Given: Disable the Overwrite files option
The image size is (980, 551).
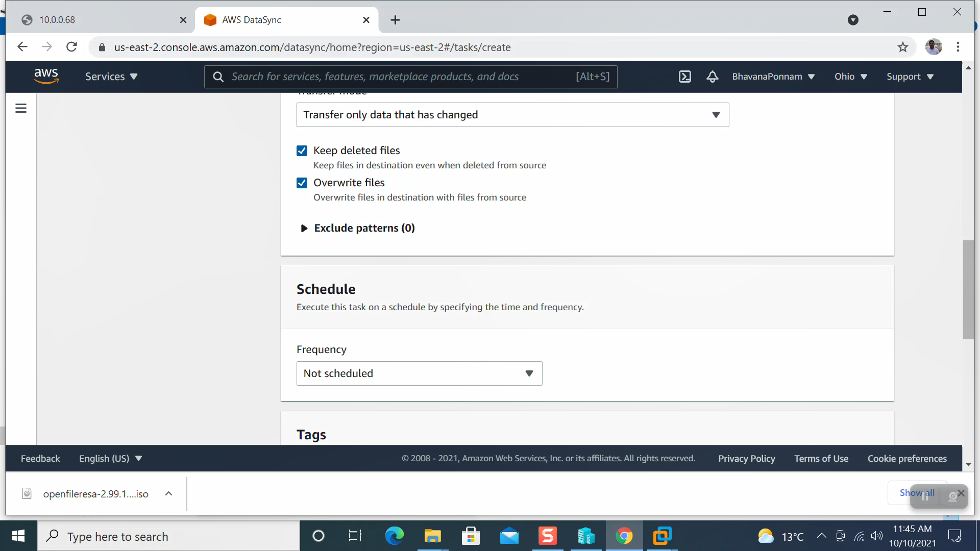Looking at the screenshot, I should coord(302,183).
